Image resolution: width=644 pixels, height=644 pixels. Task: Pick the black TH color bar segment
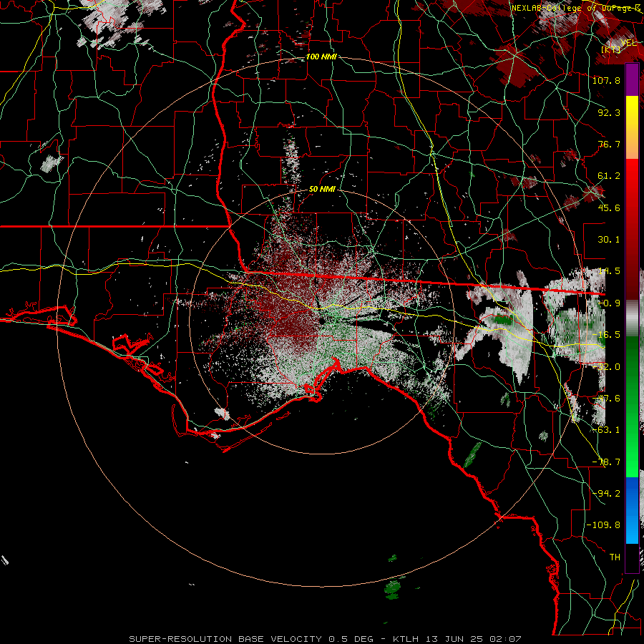(x=632, y=557)
